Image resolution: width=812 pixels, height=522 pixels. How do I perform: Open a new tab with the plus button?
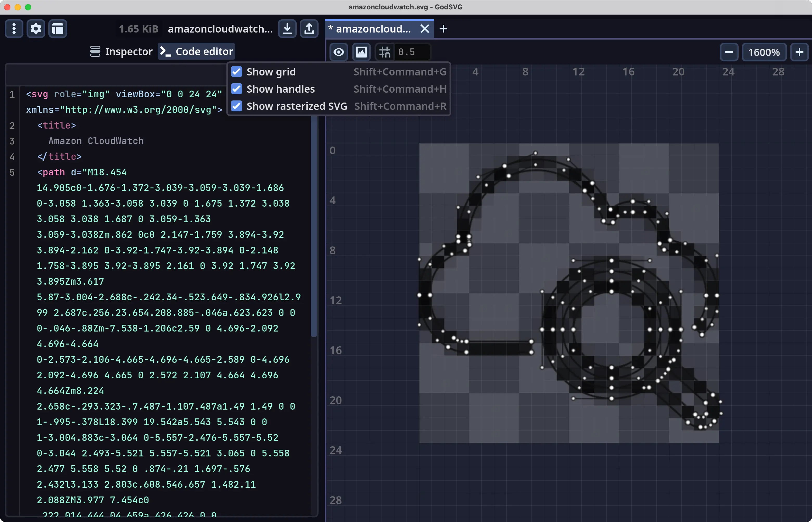(x=443, y=29)
